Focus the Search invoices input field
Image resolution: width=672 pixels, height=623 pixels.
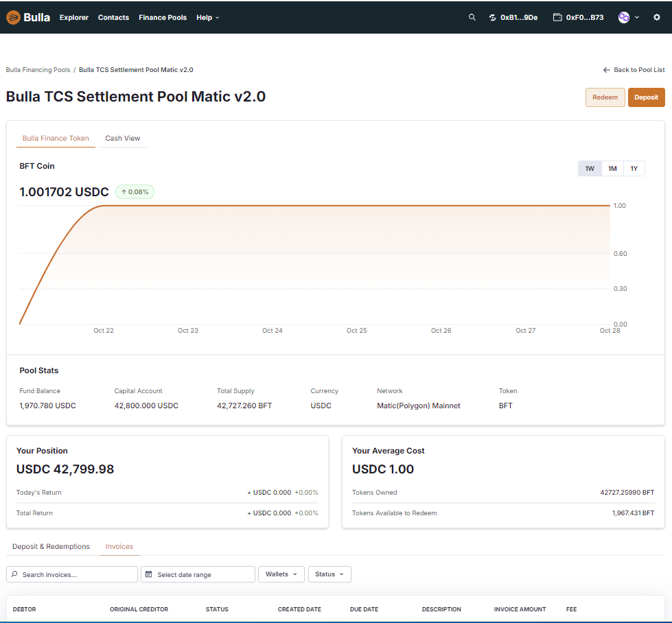tap(72, 574)
